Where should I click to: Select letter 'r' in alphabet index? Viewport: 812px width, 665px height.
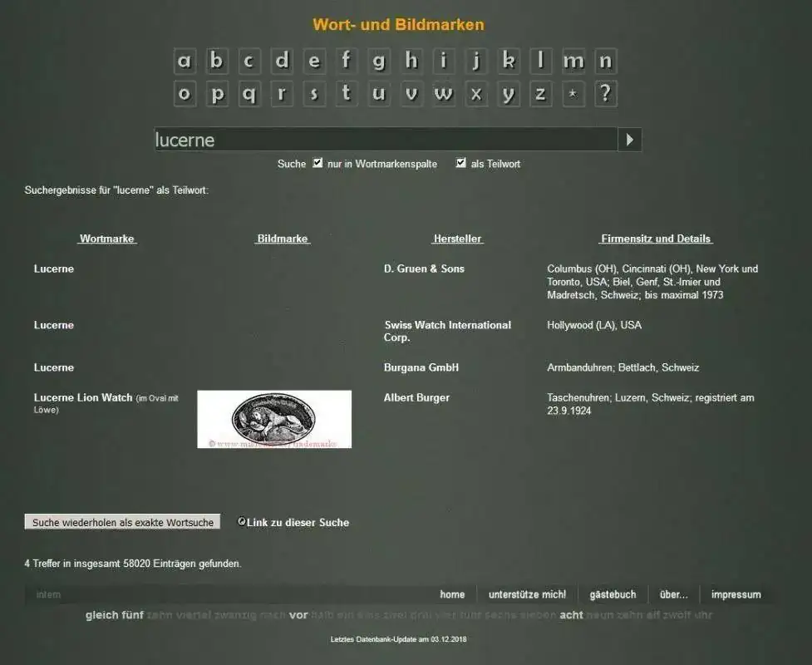pyautogui.click(x=282, y=94)
